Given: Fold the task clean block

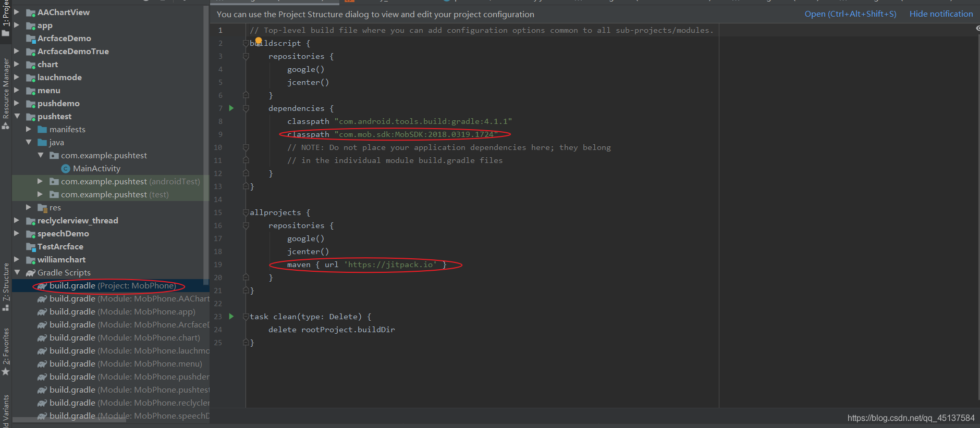Looking at the screenshot, I should pos(246,317).
